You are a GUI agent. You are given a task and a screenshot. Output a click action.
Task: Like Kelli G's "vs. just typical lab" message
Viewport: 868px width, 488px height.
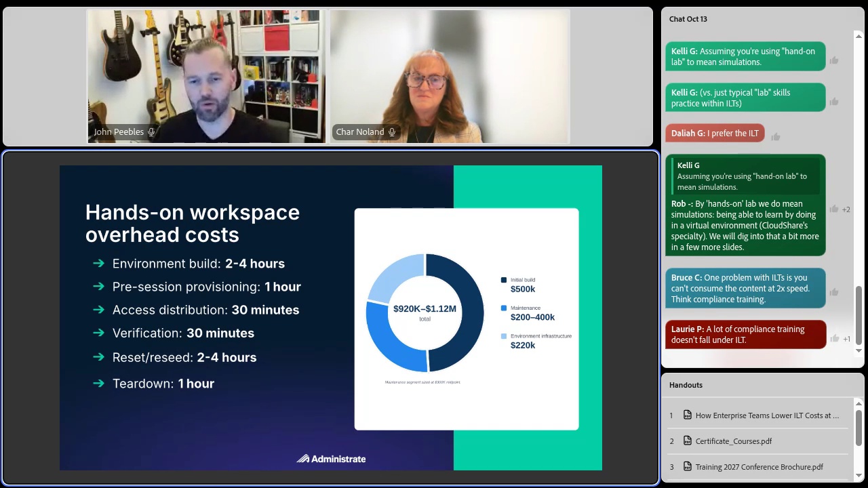click(834, 102)
